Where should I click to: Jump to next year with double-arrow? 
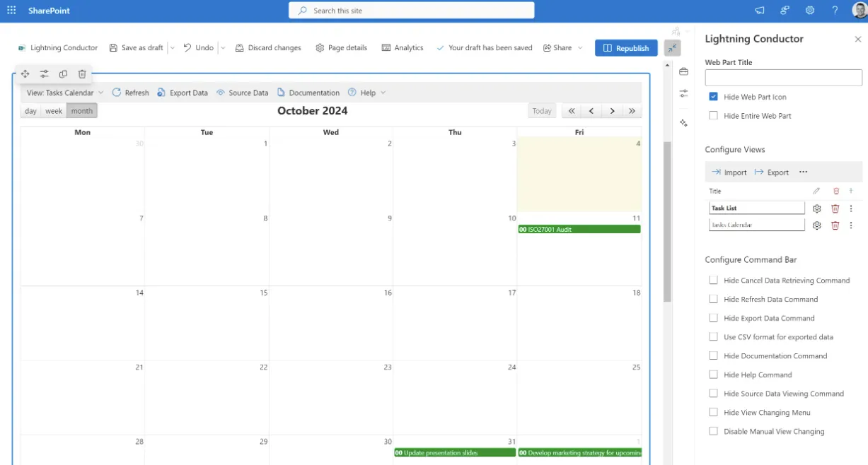[x=632, y=111]
